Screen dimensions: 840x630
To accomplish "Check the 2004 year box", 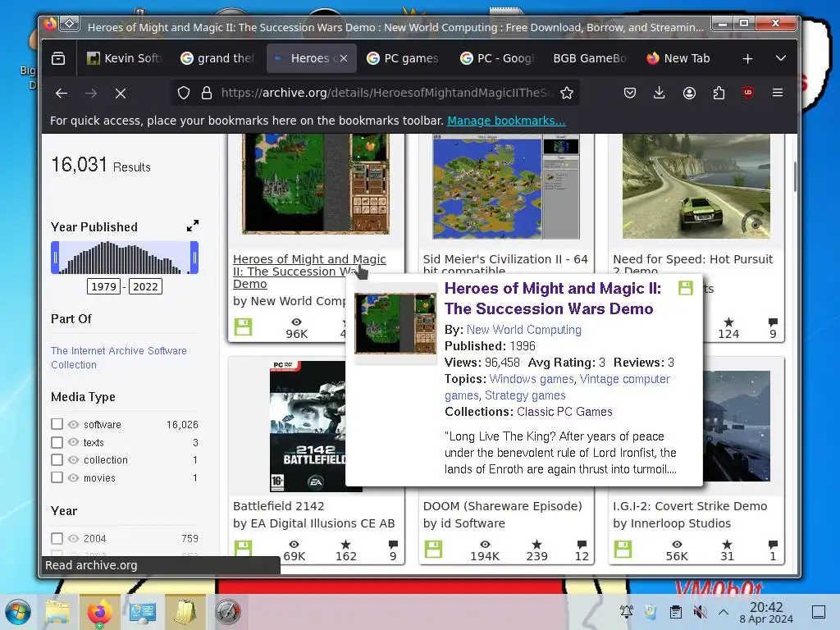I will 57,538.
